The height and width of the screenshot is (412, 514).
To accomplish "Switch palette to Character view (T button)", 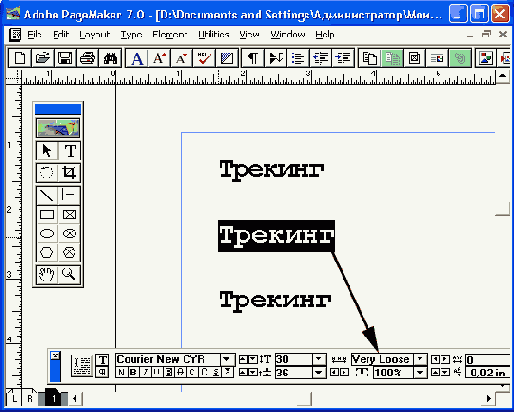I will [x=102, y=360].
